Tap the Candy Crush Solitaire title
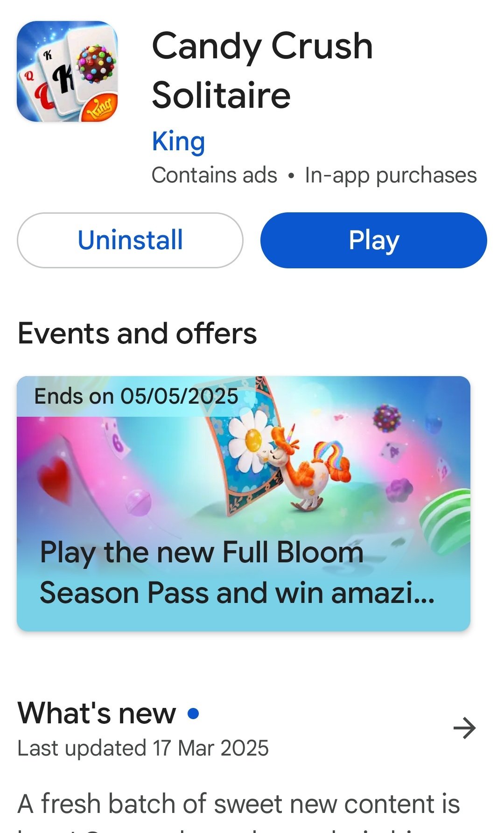The width and height of the screenshot is (504, 833). (x=263, y=70)
